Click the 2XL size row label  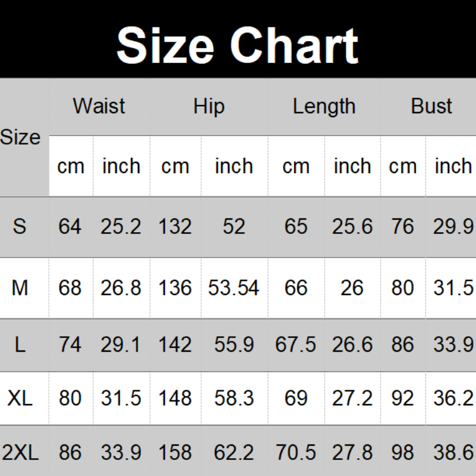(20, 453)
